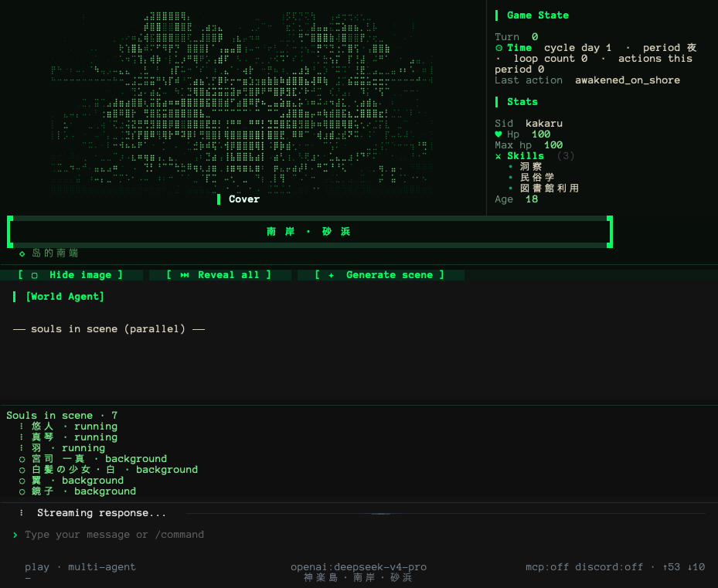Select the 洞察 skill
This screenshot has width=718, height=588.
pyautogui.click(x=531, y=167)
